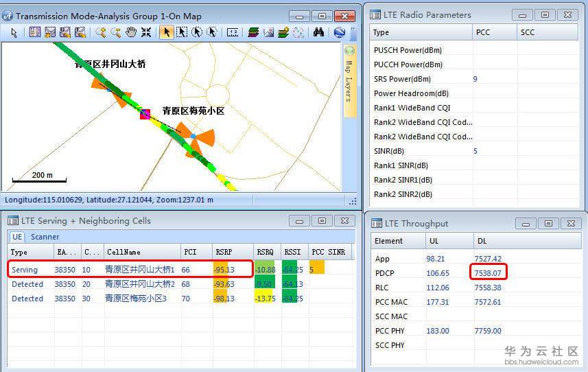Click the DL column header in LTE Throughput
588x372 pixels.
point(528,241)
